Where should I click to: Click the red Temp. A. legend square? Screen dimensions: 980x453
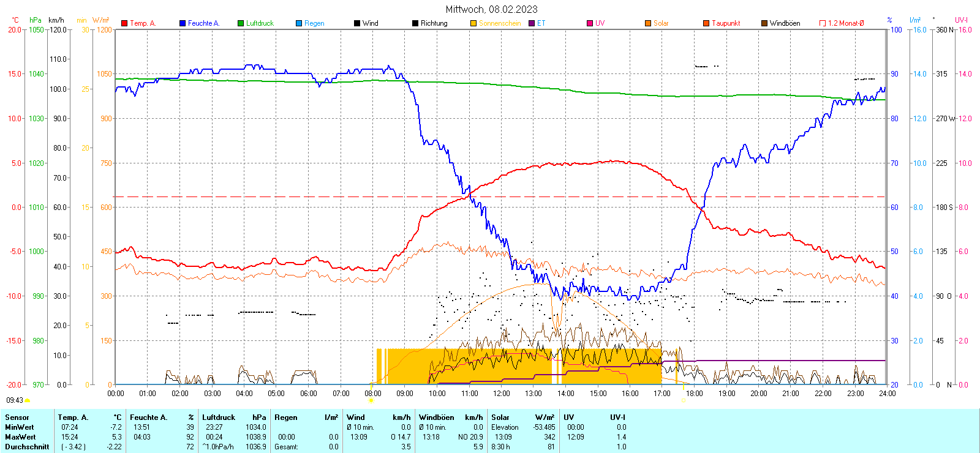coord(124,23)
